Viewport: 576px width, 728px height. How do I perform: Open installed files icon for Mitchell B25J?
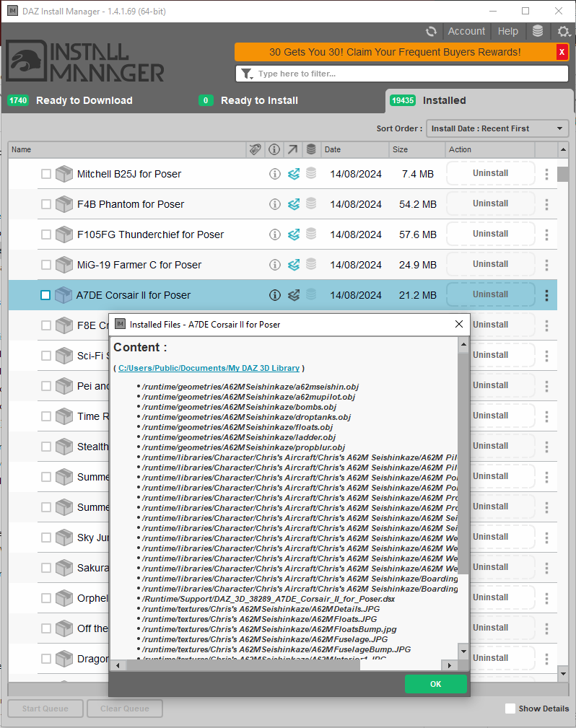click(x=294, y=174)
